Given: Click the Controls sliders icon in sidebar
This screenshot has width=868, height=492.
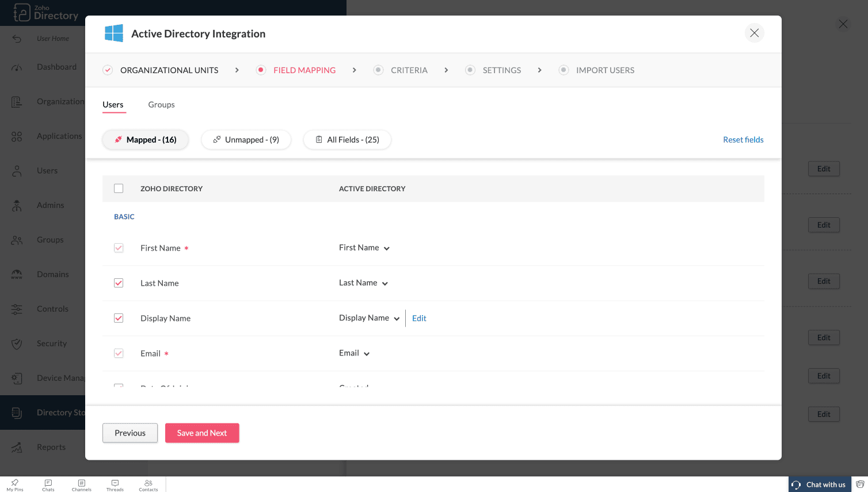Looking at the screenshot, I should (17, 309).
